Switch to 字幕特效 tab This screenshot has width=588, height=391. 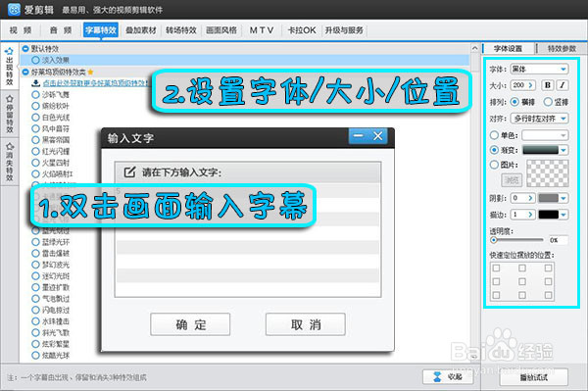101,30
